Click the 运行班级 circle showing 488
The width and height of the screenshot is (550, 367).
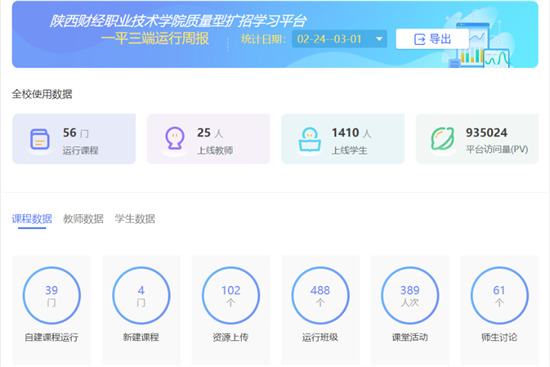[320, 295]
